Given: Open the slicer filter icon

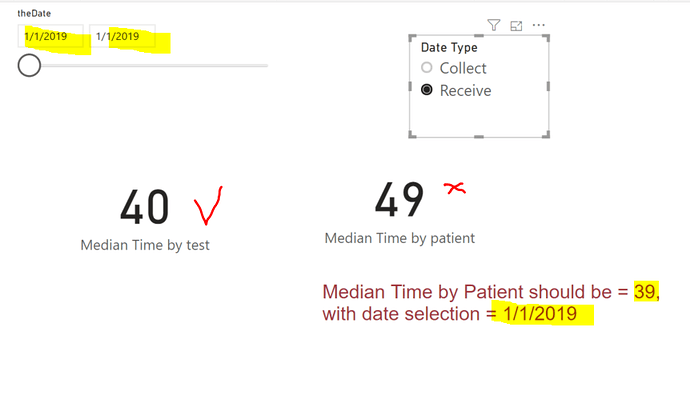Looking at the screenshot, I should (x=494, y=25).
